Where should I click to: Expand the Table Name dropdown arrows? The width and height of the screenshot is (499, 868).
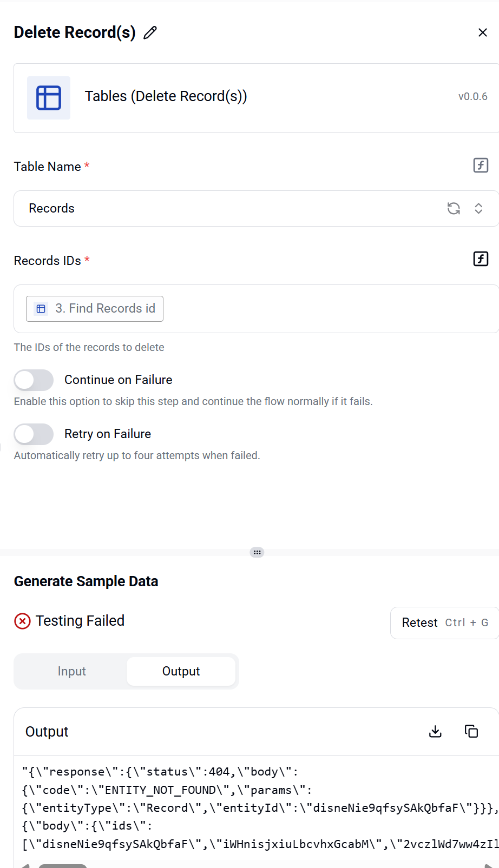tap(478, 208)
